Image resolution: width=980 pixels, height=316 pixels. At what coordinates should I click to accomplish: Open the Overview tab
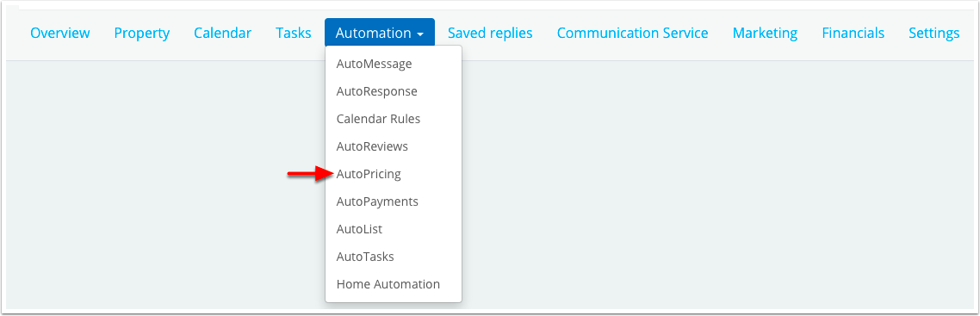[60, 33]
